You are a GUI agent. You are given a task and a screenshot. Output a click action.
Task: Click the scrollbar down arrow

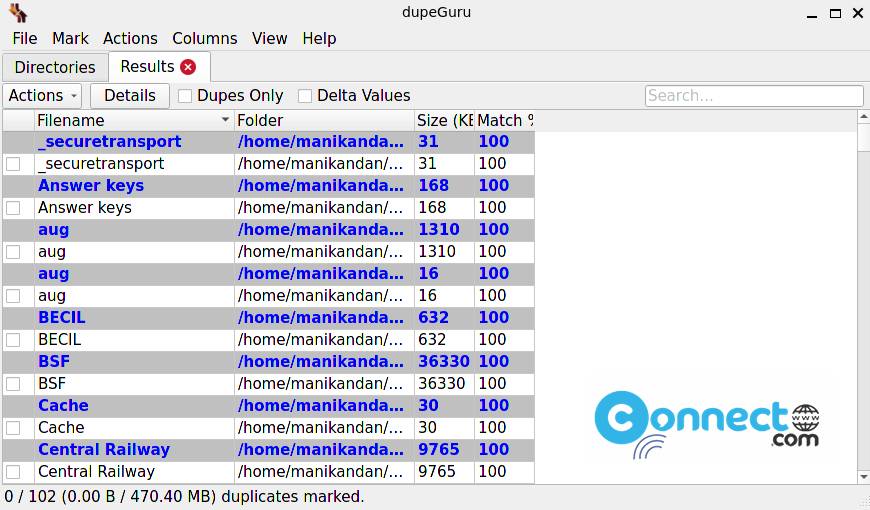click(x=863, y=477)
